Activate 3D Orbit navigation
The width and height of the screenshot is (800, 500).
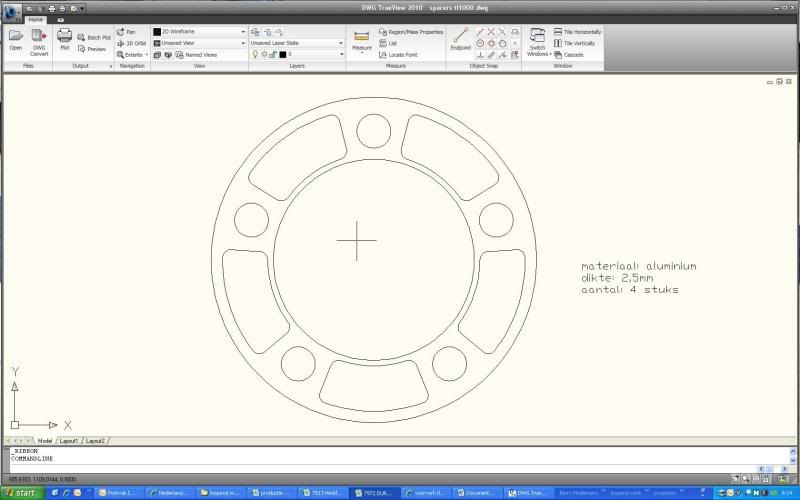132,43
